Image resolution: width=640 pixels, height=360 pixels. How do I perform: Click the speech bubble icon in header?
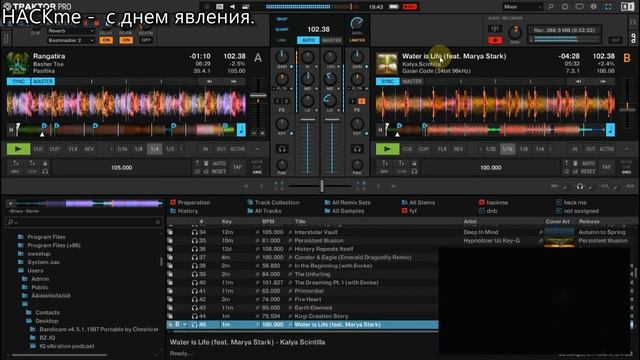point(579,7)
